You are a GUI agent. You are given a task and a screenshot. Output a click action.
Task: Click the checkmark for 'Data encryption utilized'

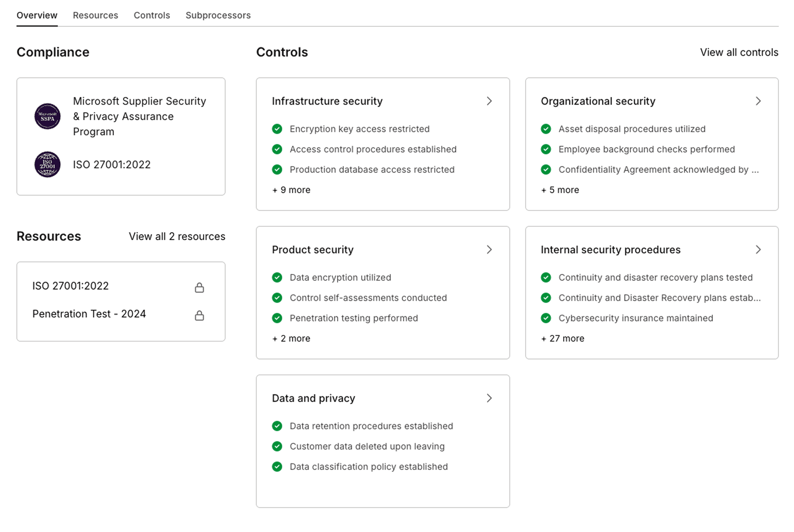(x=277, y=277)
